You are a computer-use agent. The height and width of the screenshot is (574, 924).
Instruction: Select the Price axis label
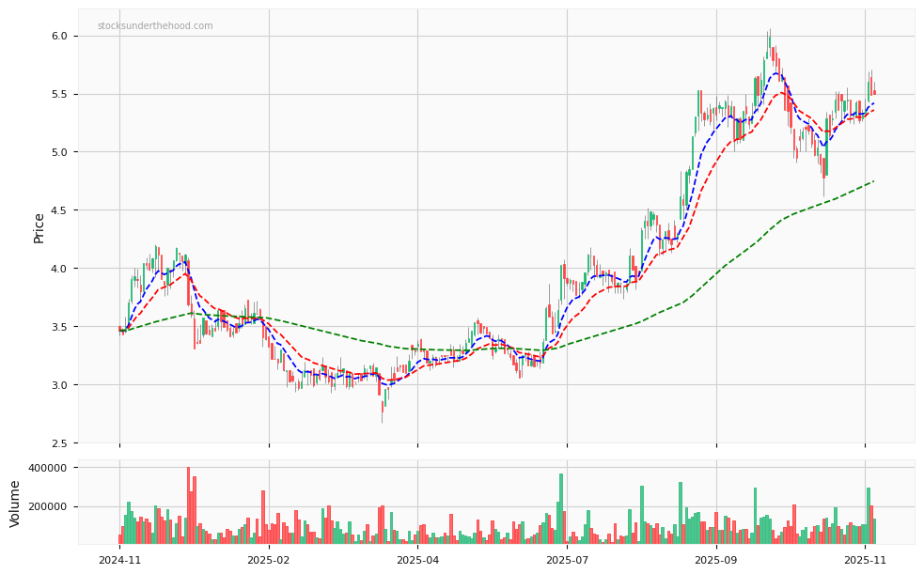(38, 225)
